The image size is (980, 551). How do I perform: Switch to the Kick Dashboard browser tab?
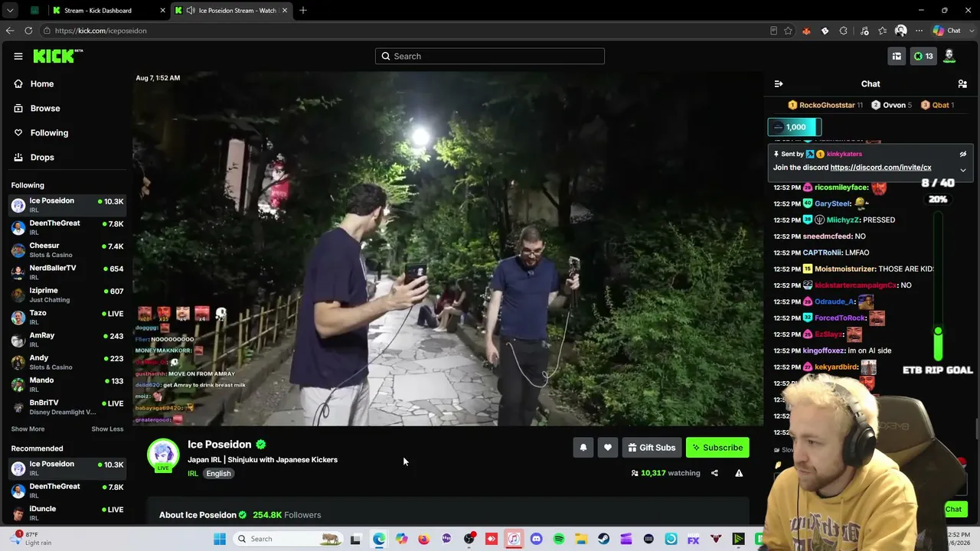tap(107, 11)
